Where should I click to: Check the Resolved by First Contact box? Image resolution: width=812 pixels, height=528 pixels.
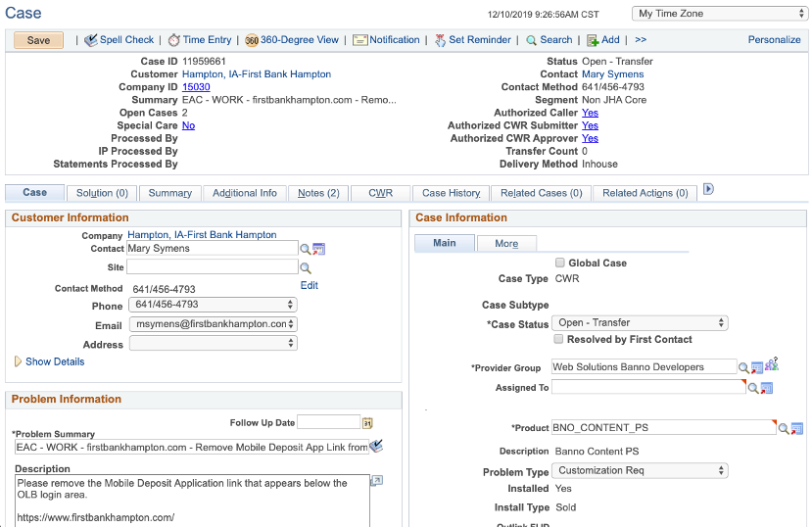[559, 339]
